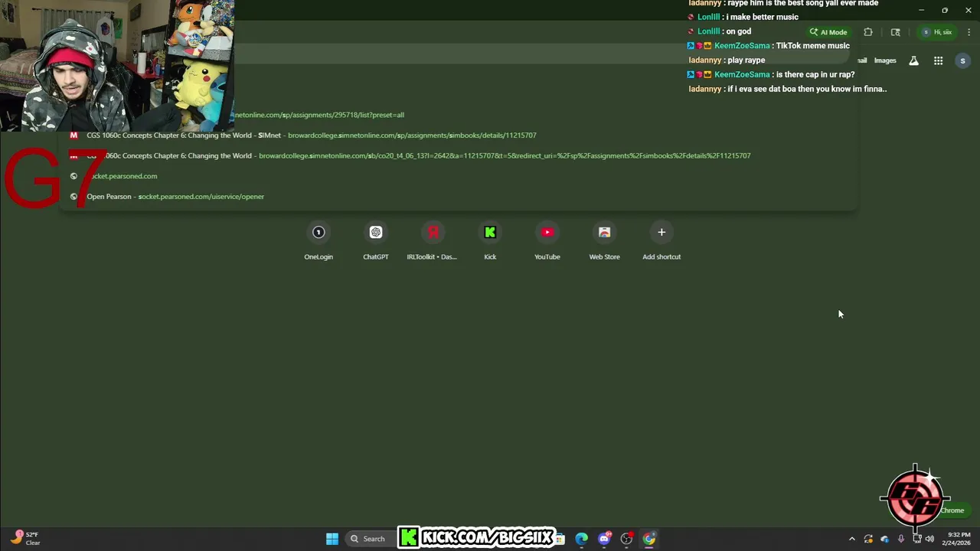
Task: Open the OneLogin shortcut
Action: (318, 241)
